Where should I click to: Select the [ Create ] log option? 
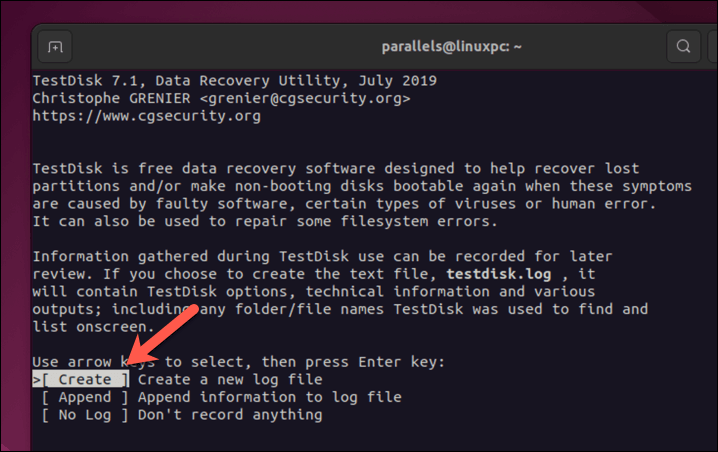coord(84,379)
